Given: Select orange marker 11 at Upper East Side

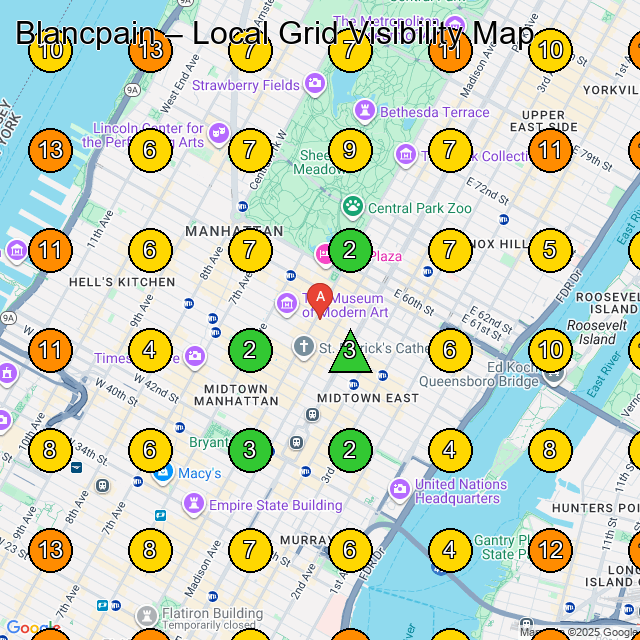Looking at the screenshot, I should pos(550,150).
